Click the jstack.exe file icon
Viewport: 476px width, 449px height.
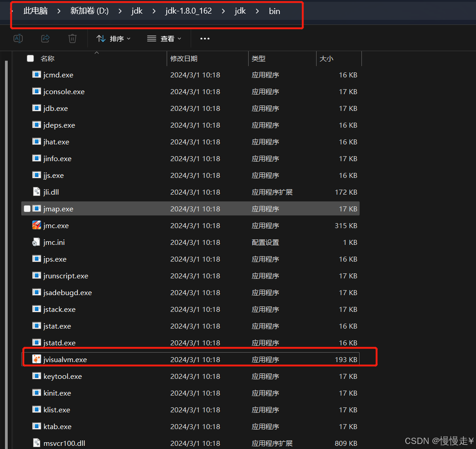coord(36,309)
